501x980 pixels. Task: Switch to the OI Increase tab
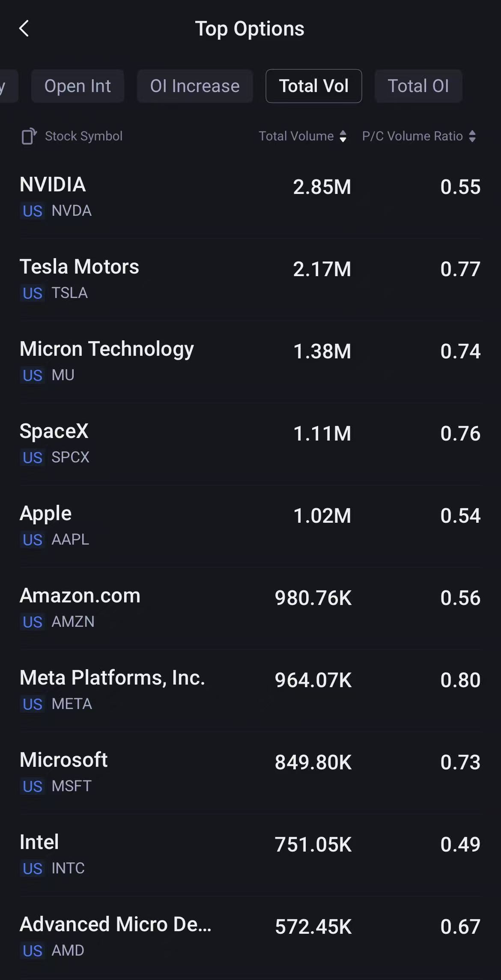(x=195, y=86)
